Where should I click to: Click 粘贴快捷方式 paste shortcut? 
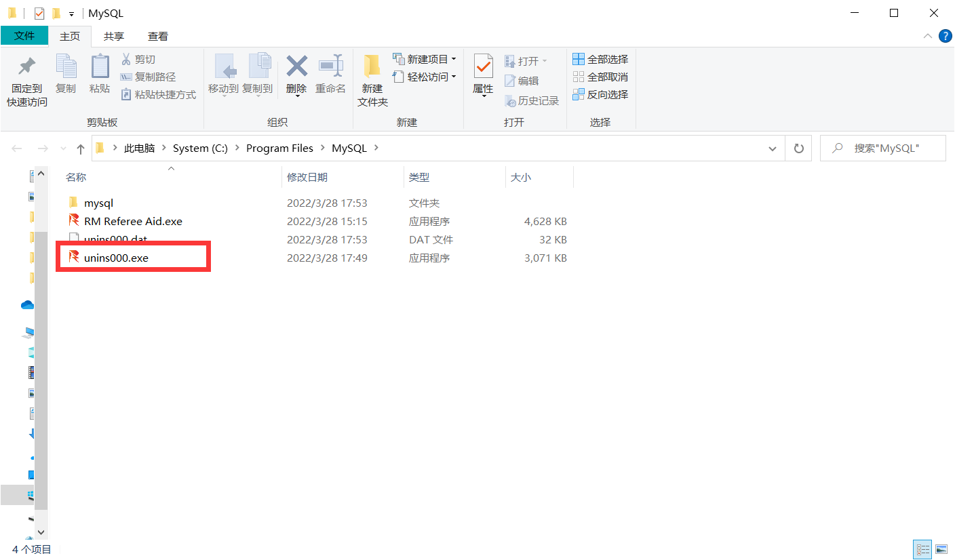point(158,95)
